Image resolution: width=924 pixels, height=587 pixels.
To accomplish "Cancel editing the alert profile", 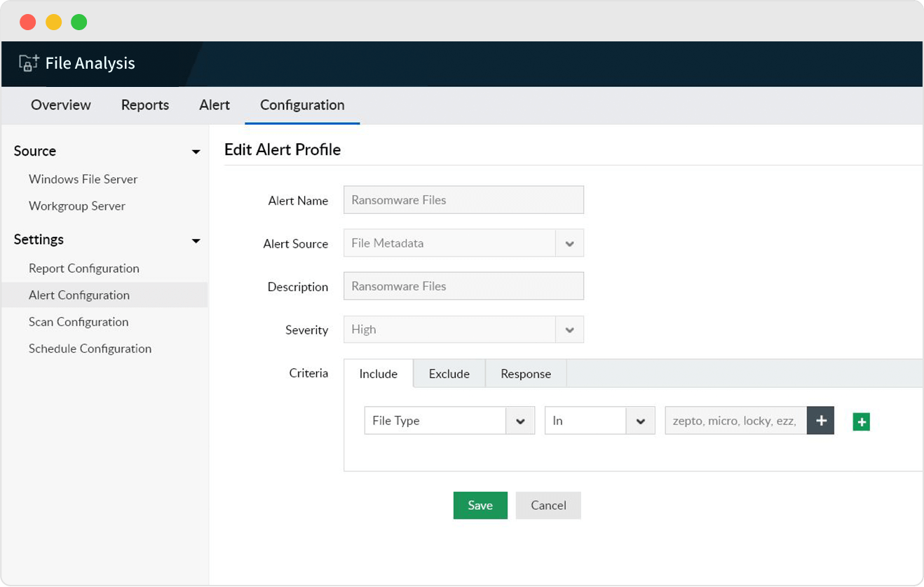I will point(548,505).
